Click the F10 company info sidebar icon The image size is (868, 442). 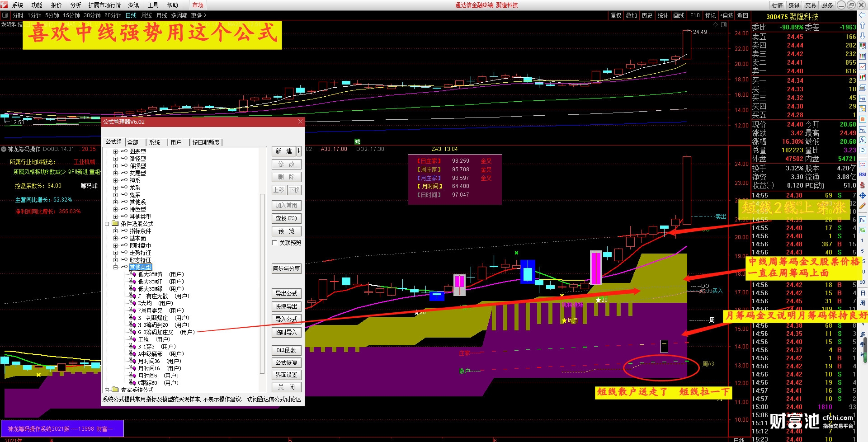(863, 98)
